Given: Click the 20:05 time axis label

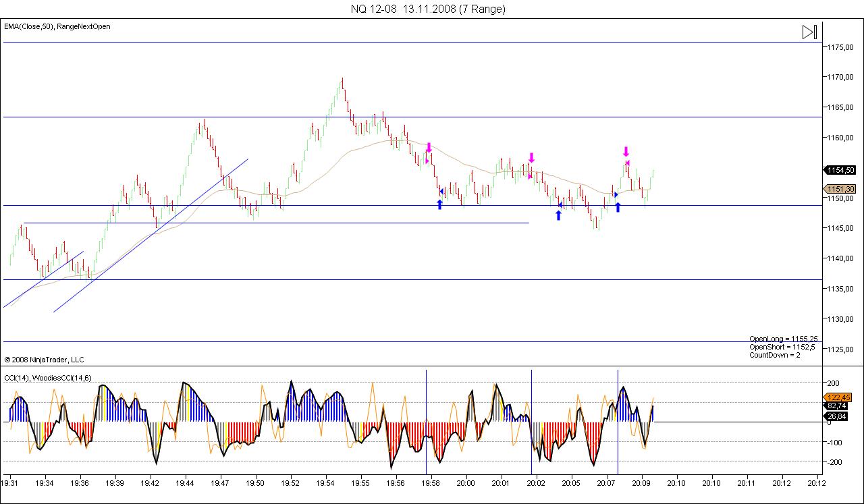Looking at the screenshot, I should click(572, 483).
